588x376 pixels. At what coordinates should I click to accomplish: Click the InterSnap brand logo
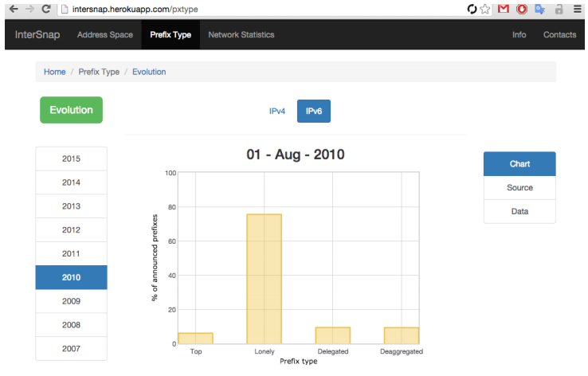pyautogui.click(x=37, y=34)
